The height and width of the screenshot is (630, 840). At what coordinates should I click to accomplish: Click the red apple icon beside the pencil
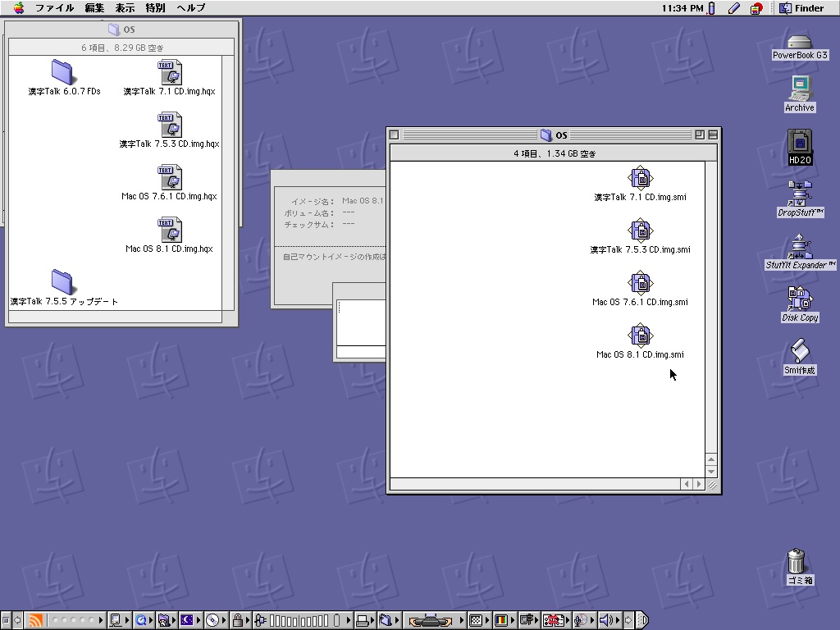coord(756,8)
